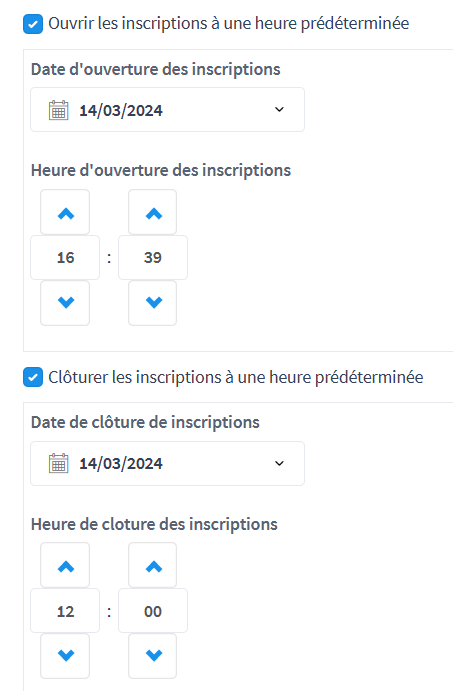
Task: Uncheck 'Ouvrir les inscriptions à une heure prédéterminée'
Action: (x=33, y=24)
